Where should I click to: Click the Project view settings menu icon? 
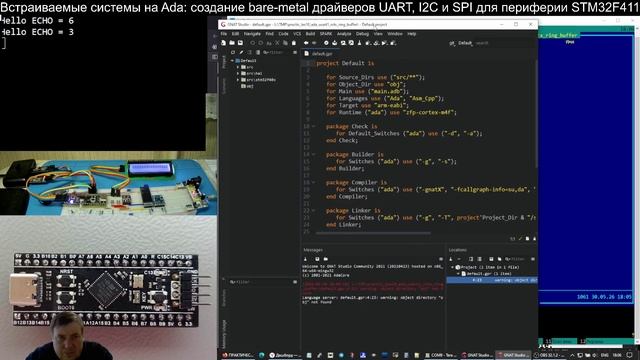pos(295,52)
